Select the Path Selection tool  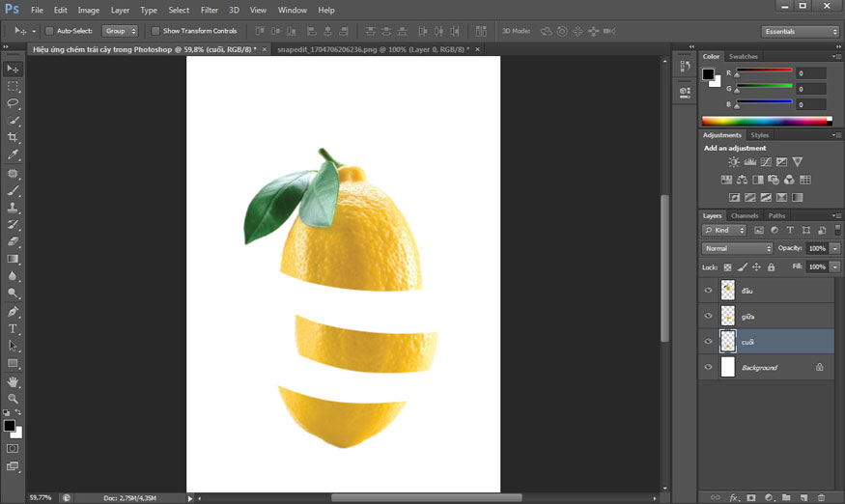(13, 346)
